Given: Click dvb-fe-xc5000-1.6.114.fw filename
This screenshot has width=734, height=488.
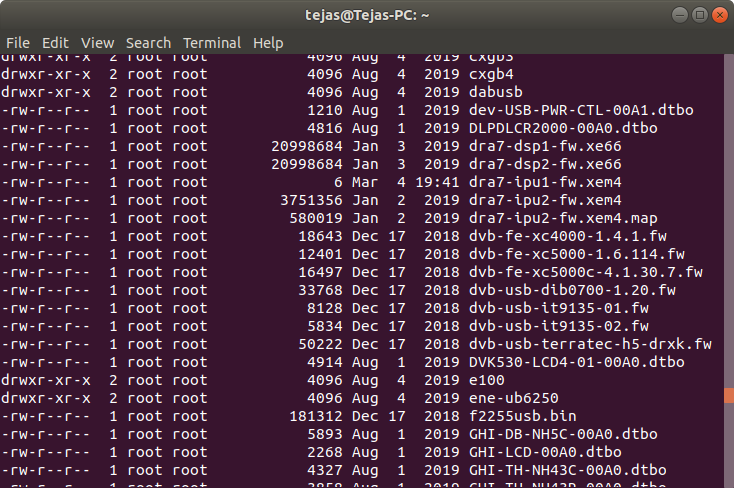Looking at the screenshot, I should (x=577, y=254).
